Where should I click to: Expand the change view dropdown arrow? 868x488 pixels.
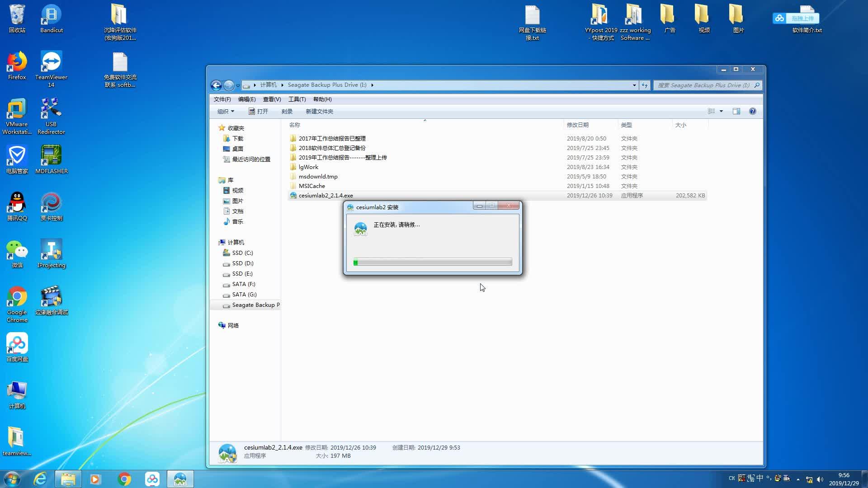click(721, 111)
